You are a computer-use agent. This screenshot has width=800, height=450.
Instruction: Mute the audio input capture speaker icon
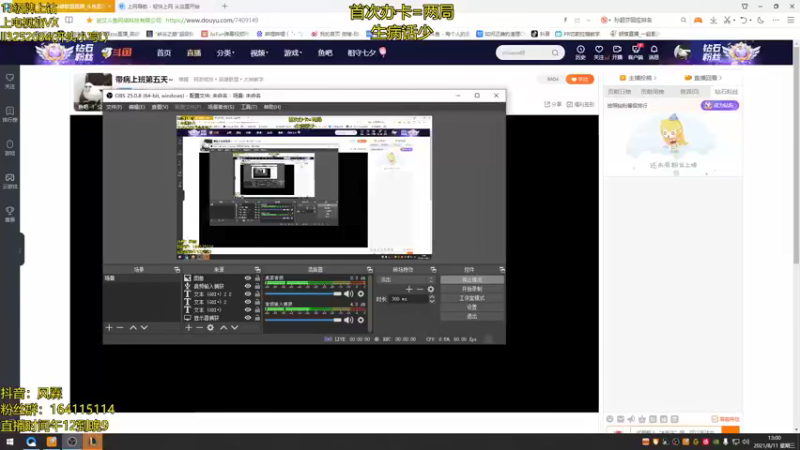[348, 320]
